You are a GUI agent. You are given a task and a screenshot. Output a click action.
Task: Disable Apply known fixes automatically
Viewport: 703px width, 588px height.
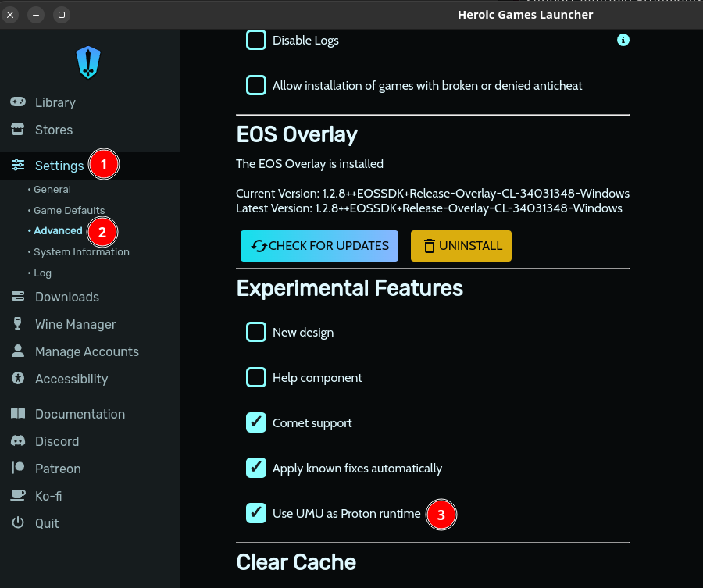click(256, 468)
